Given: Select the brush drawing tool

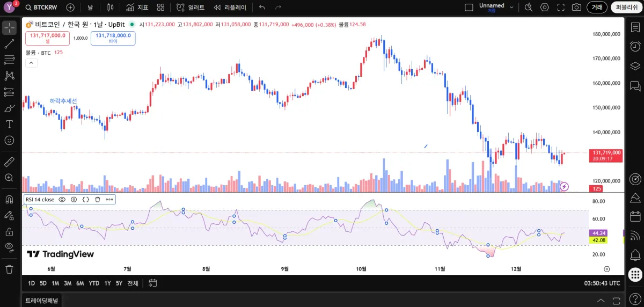Looking at the screenshot, I should tap(9, 108).
